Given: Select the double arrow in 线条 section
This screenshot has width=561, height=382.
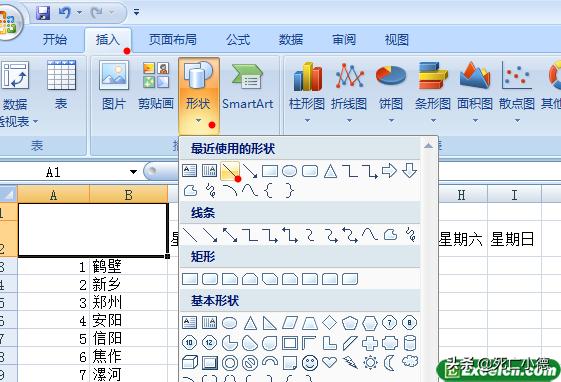Looking at the screenshot, I should 230,235.
